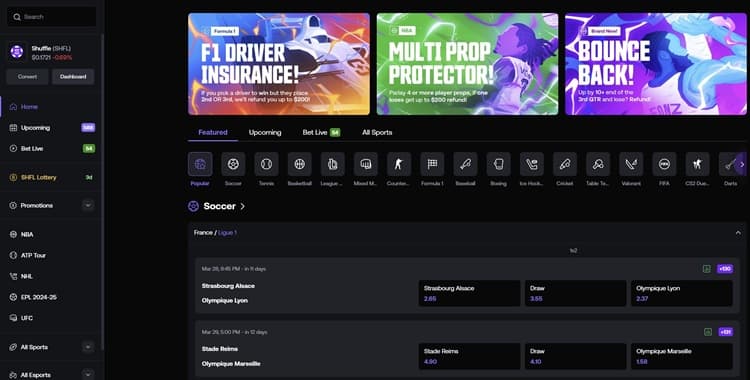Select the Formula 1 category icon

pos(432,164)
